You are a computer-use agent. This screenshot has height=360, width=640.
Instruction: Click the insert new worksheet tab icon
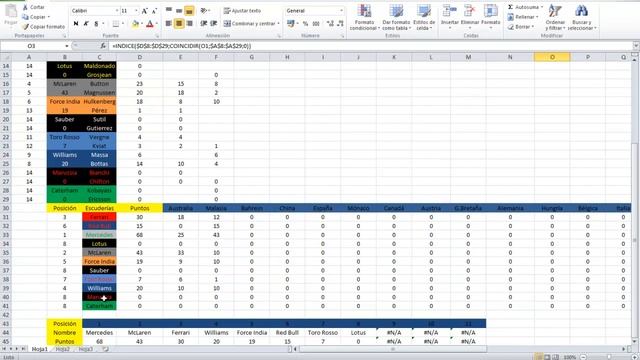coord(105,349)
